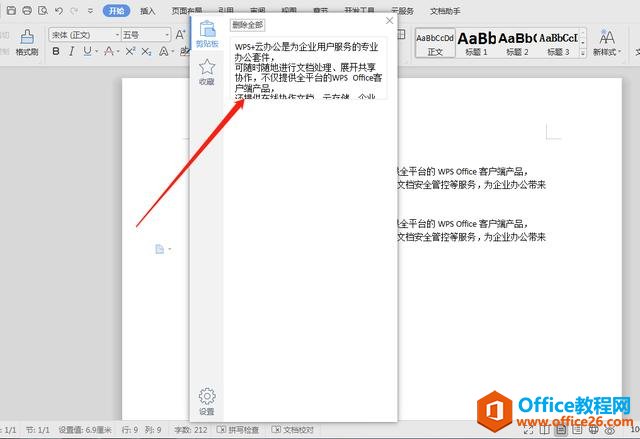Switch to outline view icon

(577, 430)
